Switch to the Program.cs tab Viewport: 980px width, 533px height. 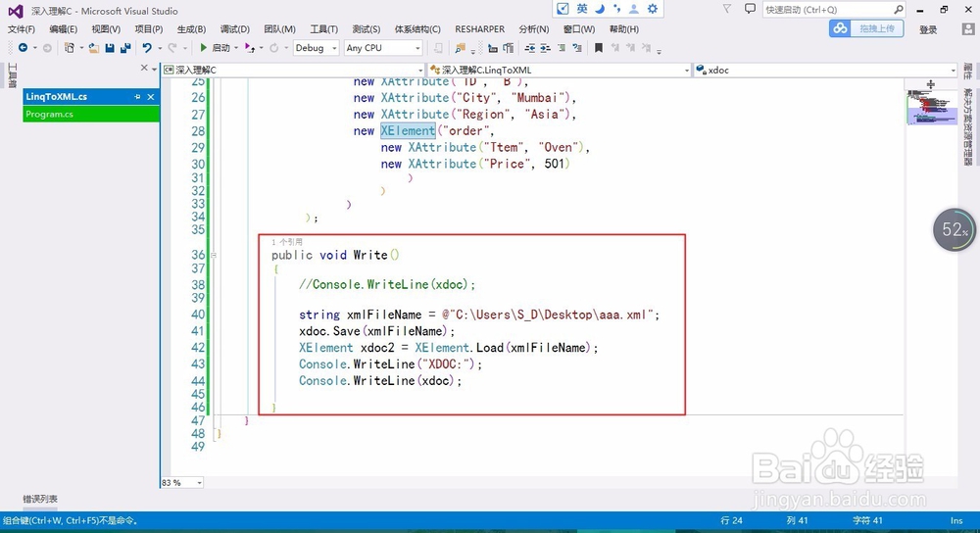click(x=91, y=114)
